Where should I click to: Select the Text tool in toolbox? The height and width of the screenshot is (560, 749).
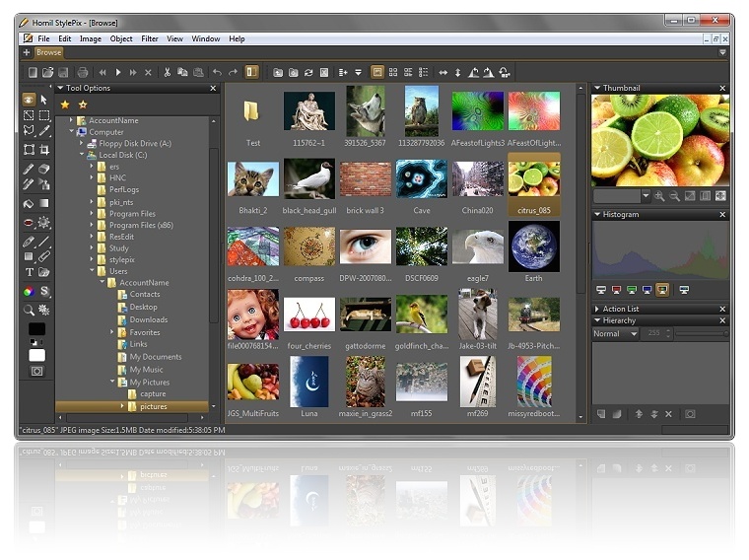(x=29, y=272)
